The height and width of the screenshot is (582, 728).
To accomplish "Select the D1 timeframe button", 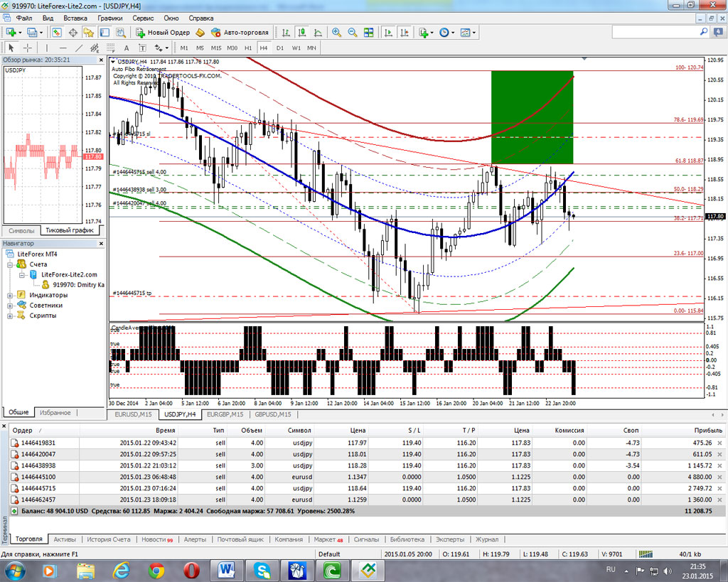I will (x=279, y=48).
